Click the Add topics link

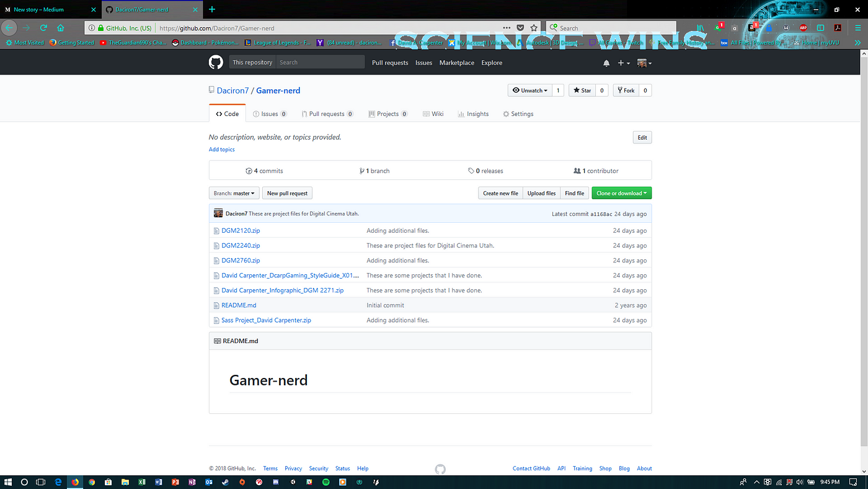[222, 150]
